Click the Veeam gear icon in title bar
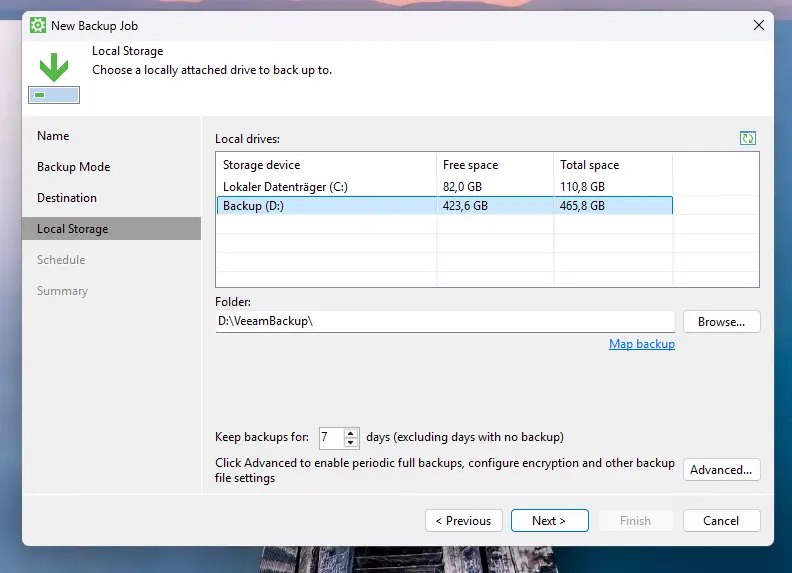Screen dimensions: 792x573 tap(38, 26)
